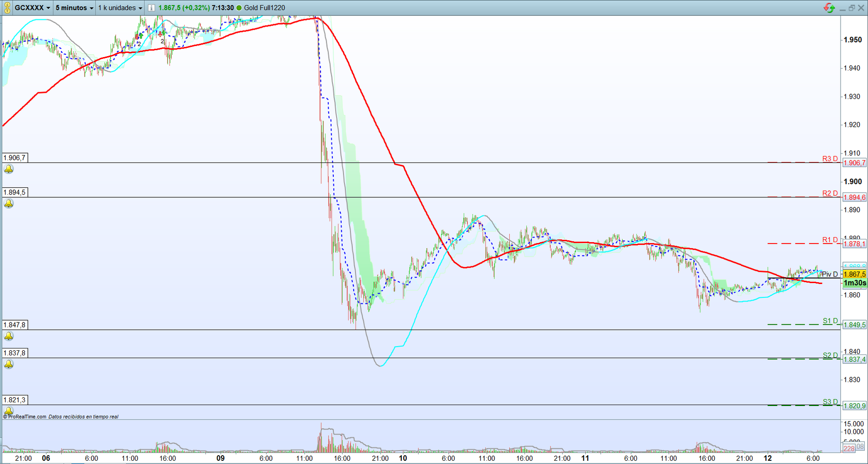The image size is (868, 464).
Task: Click the S3 D pivot label
Action: coord(830,402)
